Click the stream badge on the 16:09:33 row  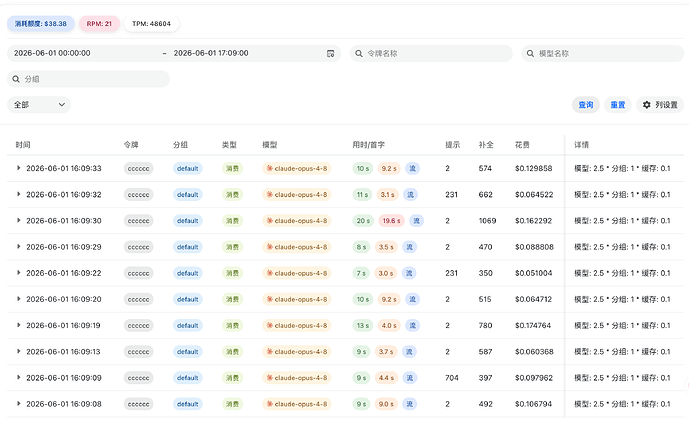point(413,168)
